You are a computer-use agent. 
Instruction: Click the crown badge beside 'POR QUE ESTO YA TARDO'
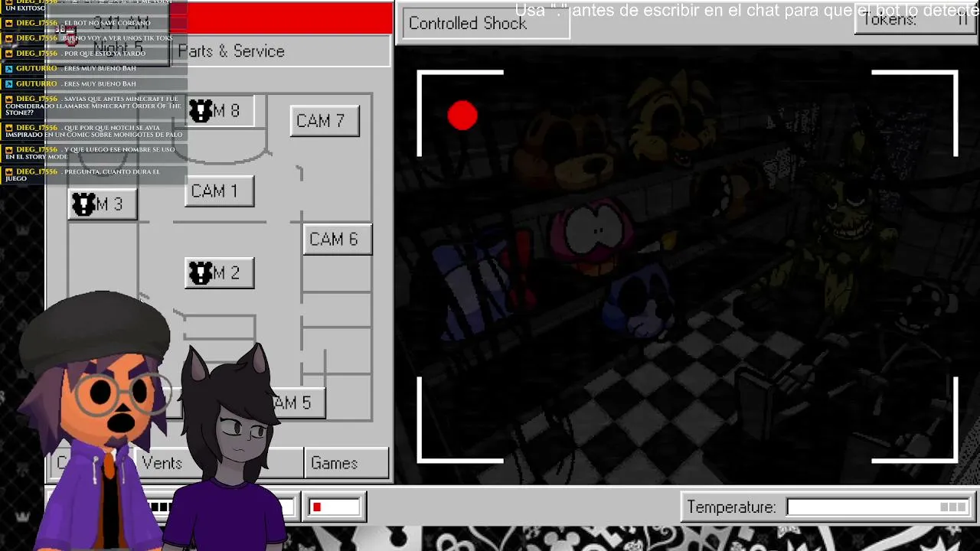(x=8, y=54)
